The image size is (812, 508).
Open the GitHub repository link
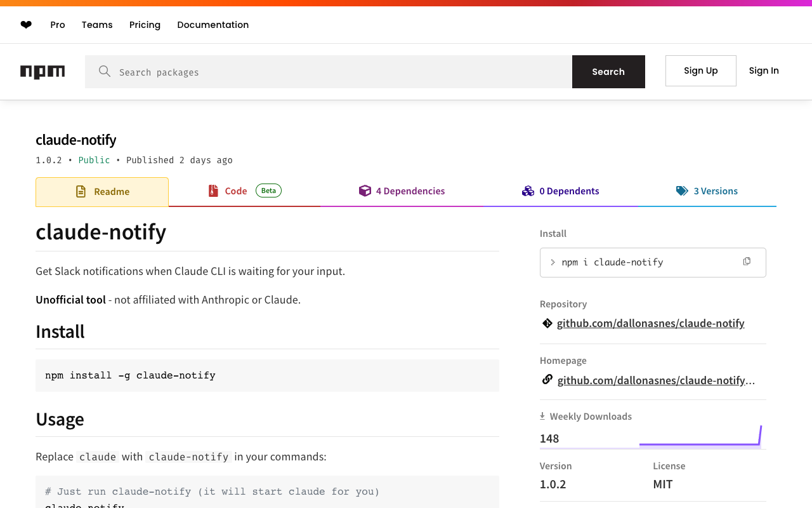[651, 323]
